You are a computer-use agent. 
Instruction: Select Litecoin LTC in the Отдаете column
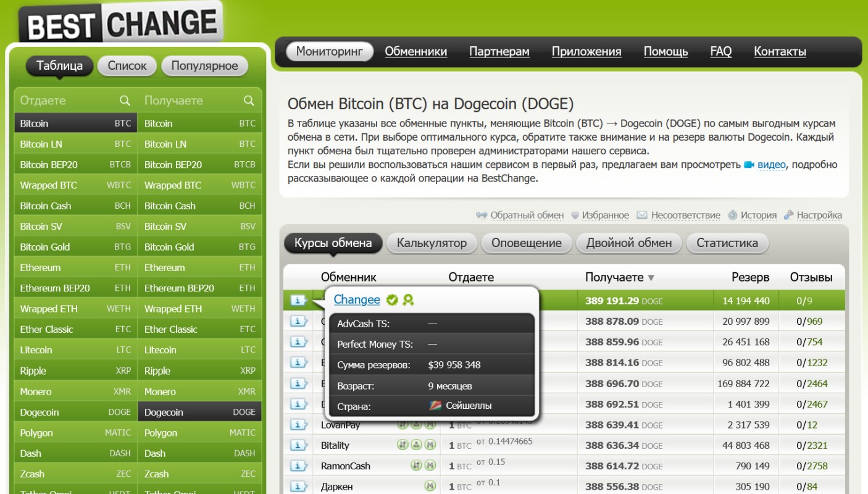[x=75, y=350]
